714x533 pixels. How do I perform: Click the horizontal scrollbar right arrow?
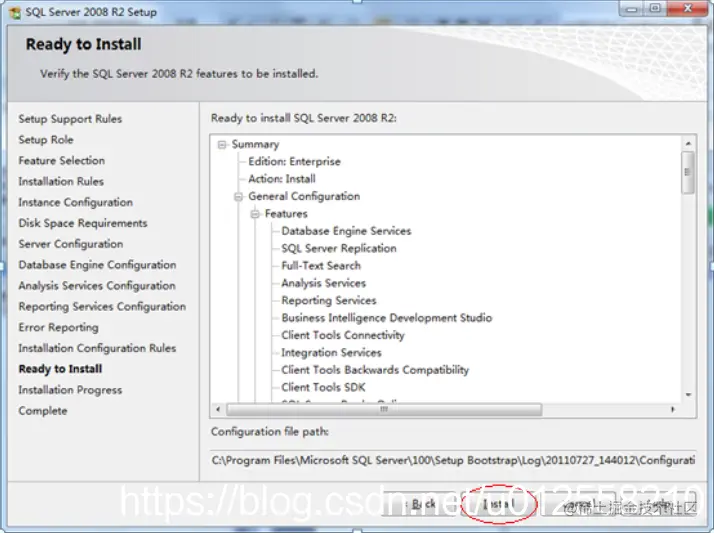(673, 410)
